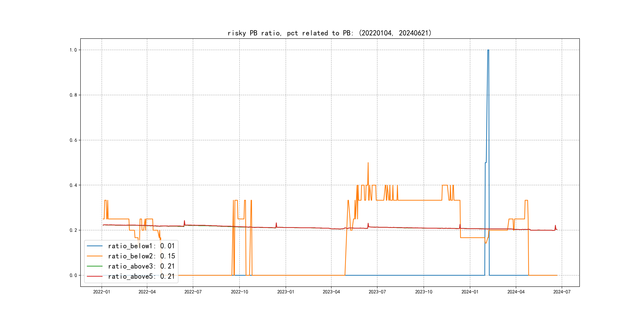This screenshot has width=644, height=322.
Task: Click the 2024-04 x-axis tick label
Action: pos(516,292)
